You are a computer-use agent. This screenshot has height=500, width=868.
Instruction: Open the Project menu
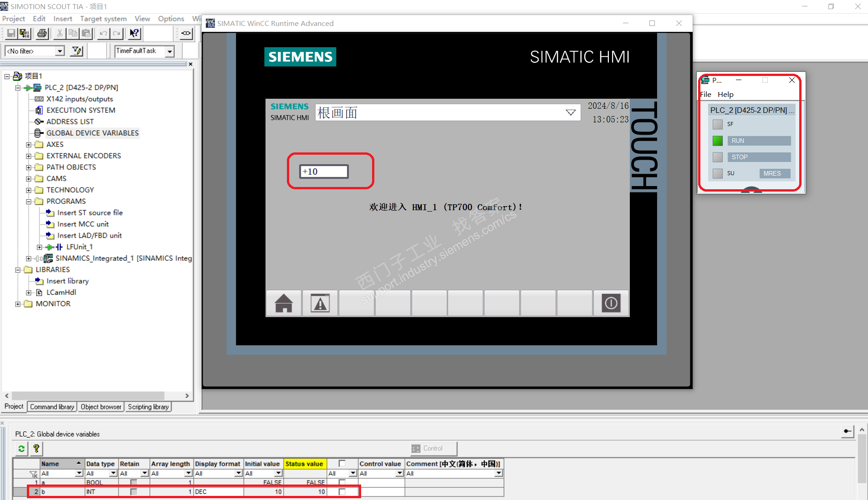coord(14,19)
